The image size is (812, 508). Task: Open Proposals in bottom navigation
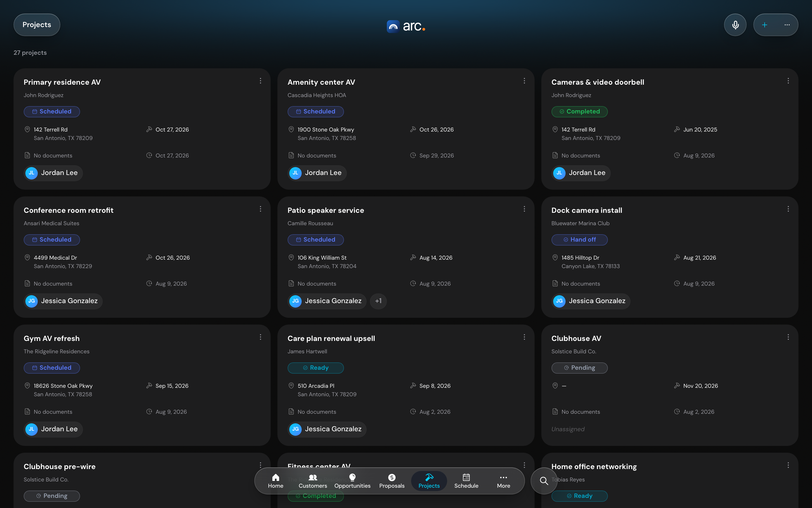pyautogui.click(x=392, y=481)
